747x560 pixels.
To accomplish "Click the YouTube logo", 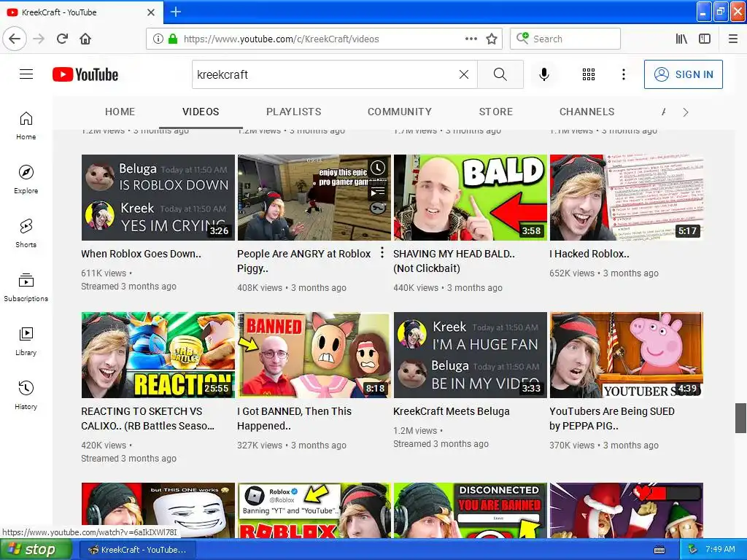I will [x=85, y=75].
